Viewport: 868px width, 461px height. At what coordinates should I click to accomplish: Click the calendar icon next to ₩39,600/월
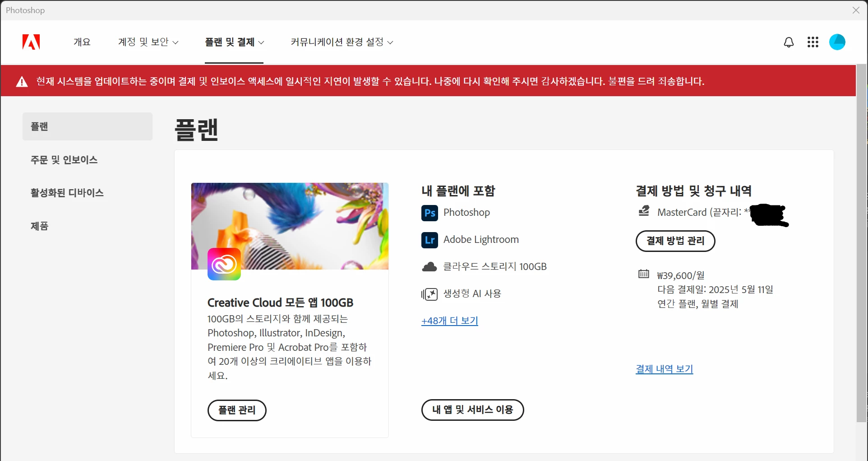pos(644,274)
